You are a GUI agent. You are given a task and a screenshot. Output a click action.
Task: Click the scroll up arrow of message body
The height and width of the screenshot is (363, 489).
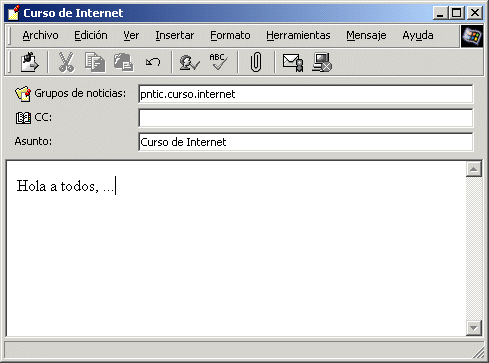point(474,169)
